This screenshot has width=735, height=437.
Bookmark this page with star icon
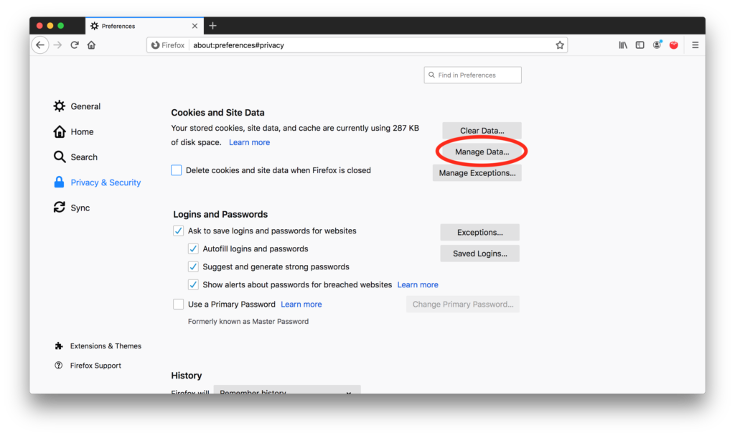pos(560,45)
